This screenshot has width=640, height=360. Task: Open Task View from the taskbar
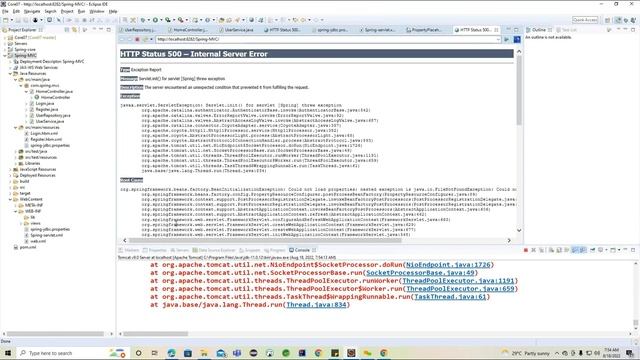click(155, 353)
